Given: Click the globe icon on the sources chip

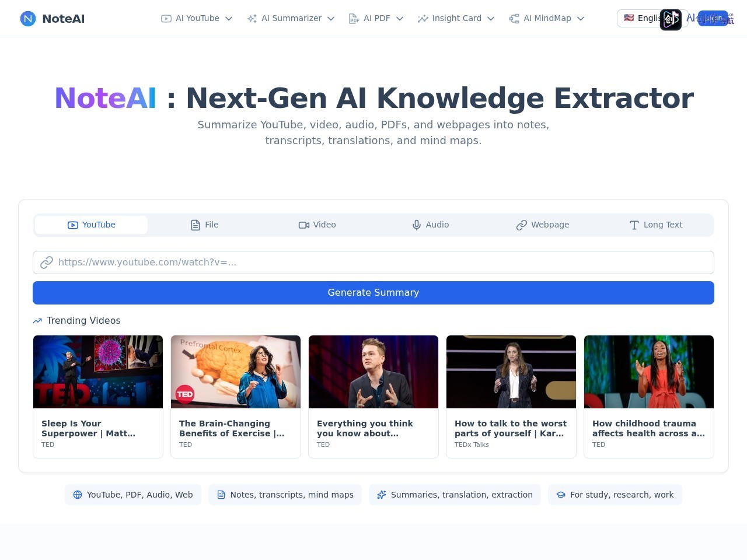Looking at the screenshot, I should [x=78, y=495].
